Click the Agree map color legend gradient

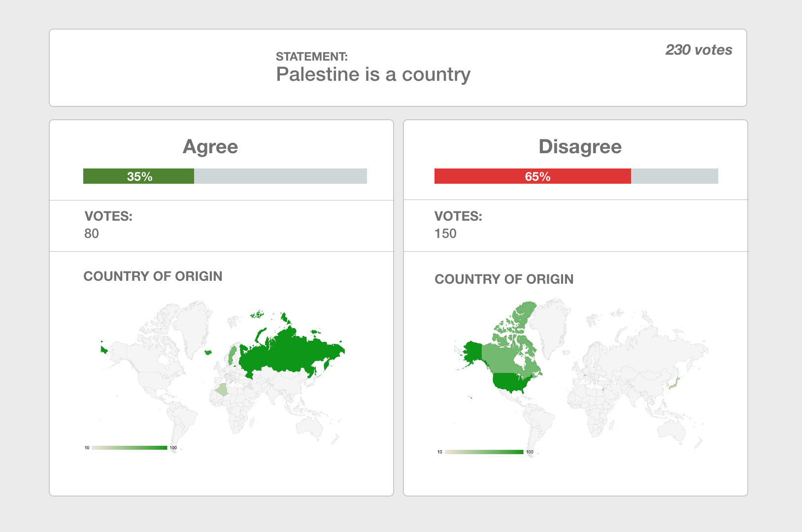[130, 448]
